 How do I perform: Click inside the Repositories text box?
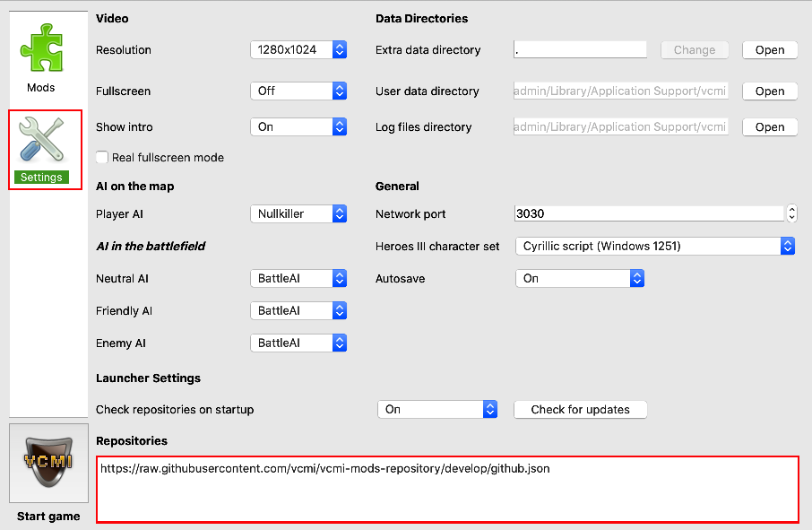coord(447,489)
